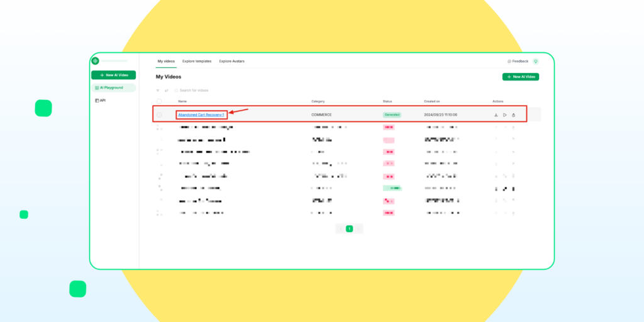Viewport: 644px width, 322px height.
Task: Open the Abandoned Cart Recovery-1 link
Action: pyautogui.click(x=201, y=114)
